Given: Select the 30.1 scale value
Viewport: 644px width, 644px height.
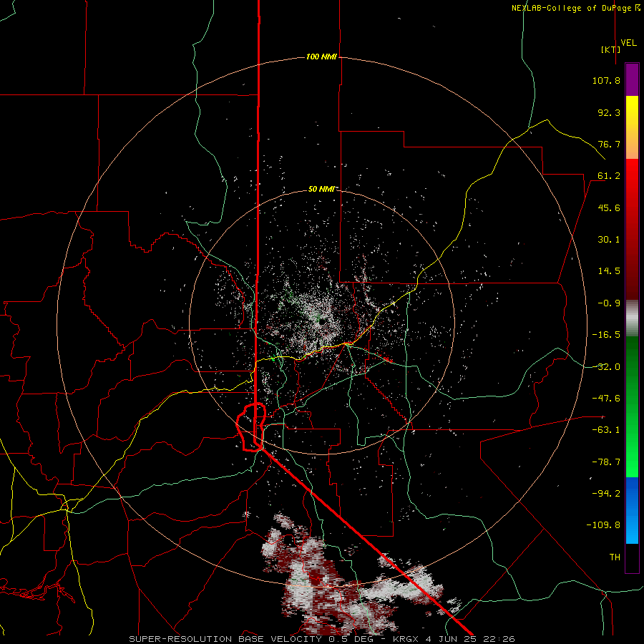Looking at the screenshot, I should pos(609,240).
